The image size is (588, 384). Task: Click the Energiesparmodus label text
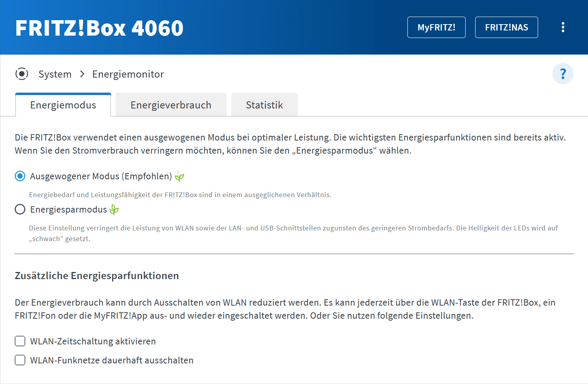point(69,209)
